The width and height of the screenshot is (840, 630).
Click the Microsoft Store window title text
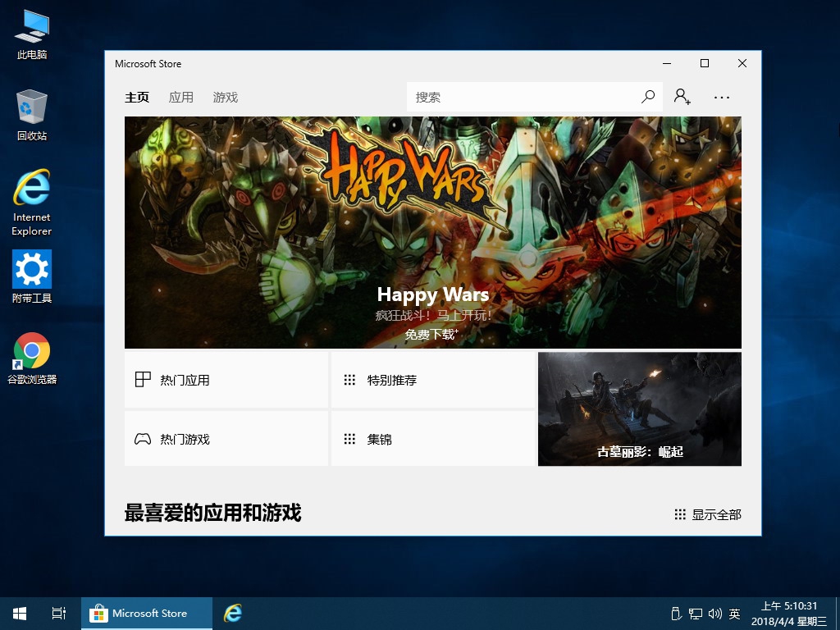click(x=148, y=64)
